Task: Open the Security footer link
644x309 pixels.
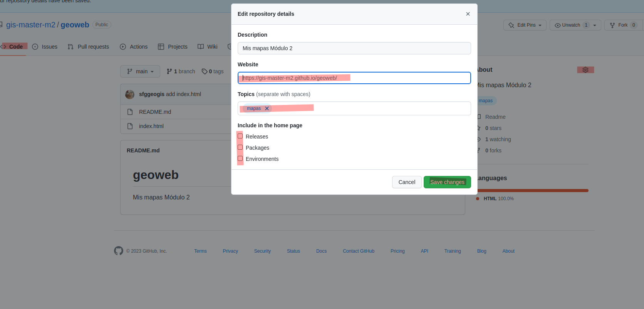Action: point(262,251)
